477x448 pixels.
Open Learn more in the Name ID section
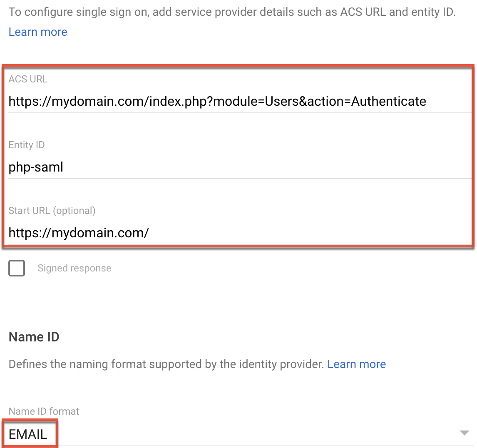pos(356,364)
